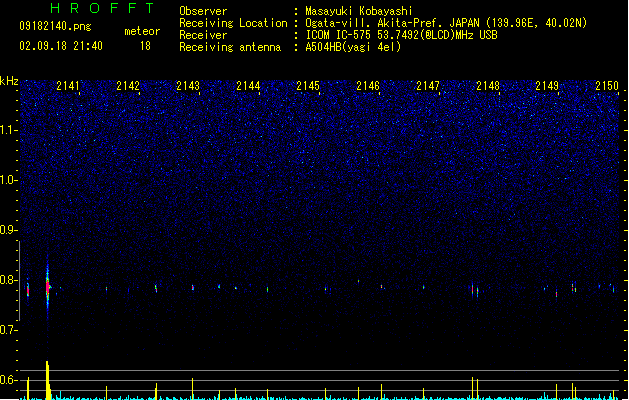This screenshot has height=400, width=629.
Task: Click the antenna A504HB text
Action: (353, 47)
